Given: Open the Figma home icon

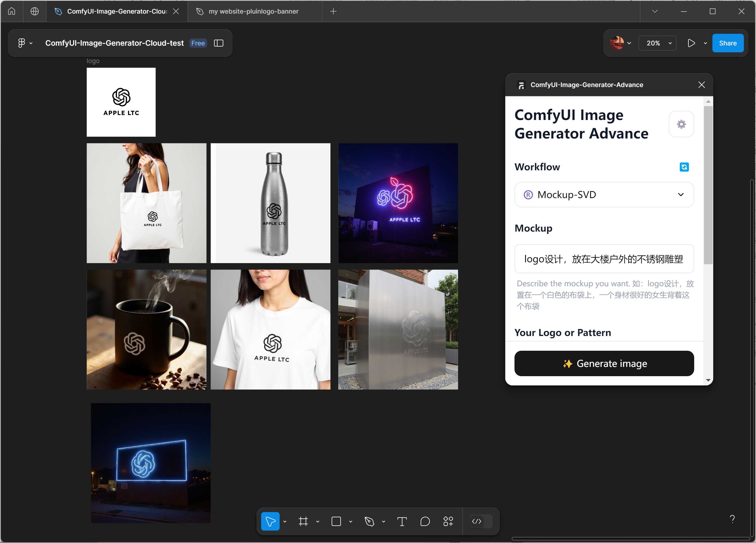Looking at the screenshot, I should 12,11.
